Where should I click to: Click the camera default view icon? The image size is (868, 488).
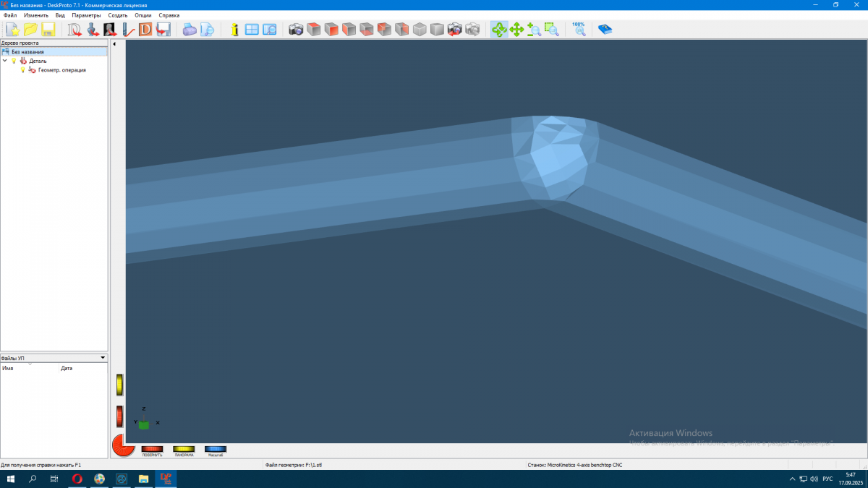click(x=296, y=30)
